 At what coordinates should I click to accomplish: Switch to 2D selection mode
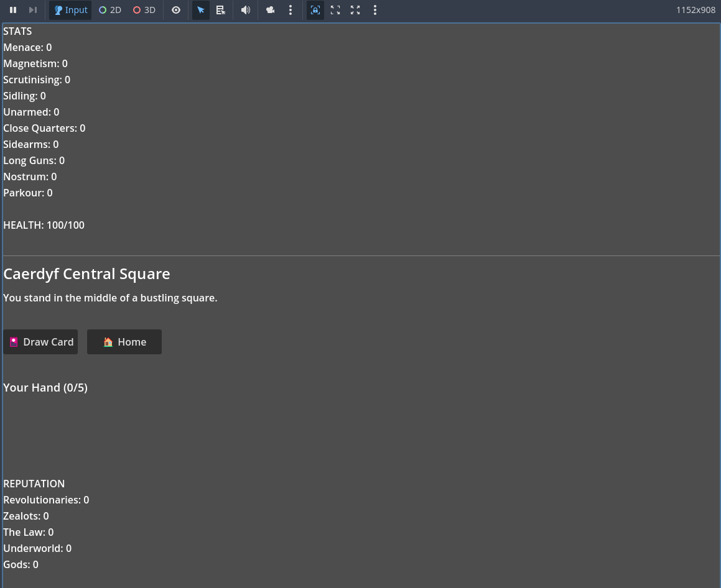tap(110, 10)
